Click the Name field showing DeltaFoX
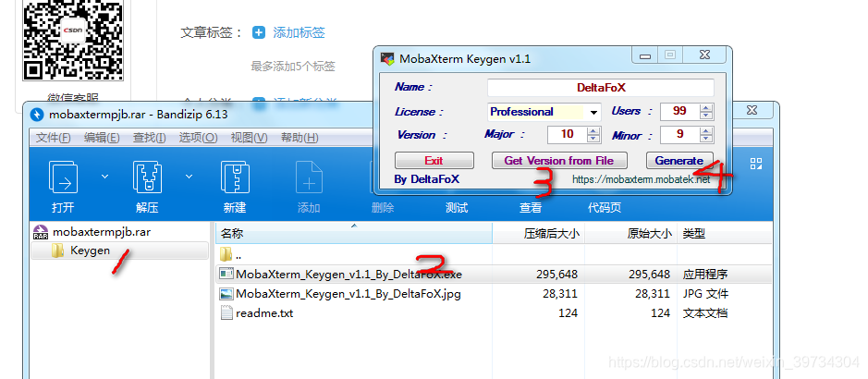 pyautogui.click(x=601, y=88)
